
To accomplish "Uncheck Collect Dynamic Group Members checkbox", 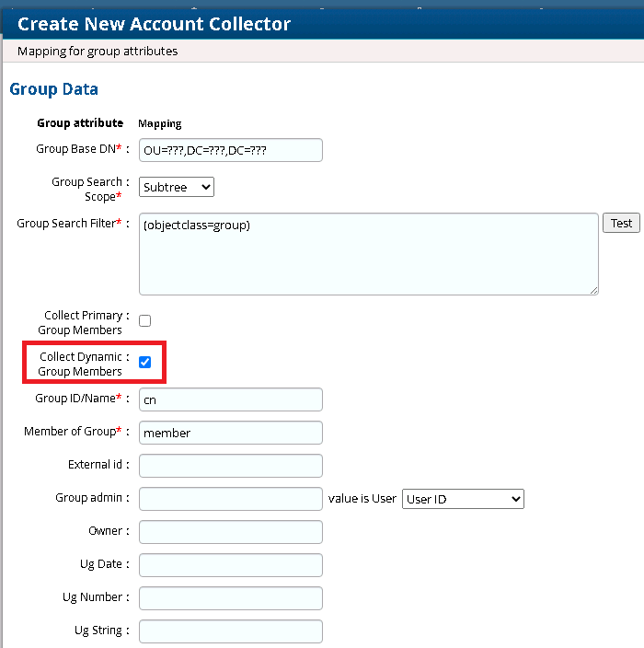I will (144, 363).
